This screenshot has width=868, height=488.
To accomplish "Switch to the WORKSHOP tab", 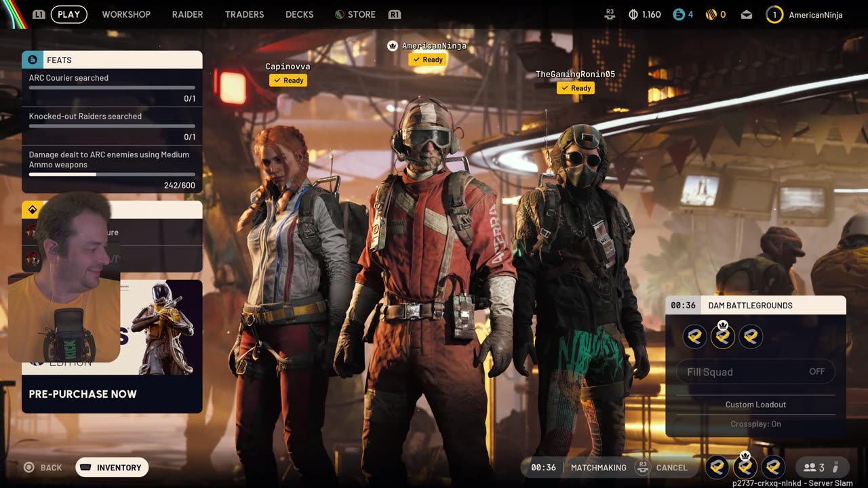I will (x=126, y=14).
